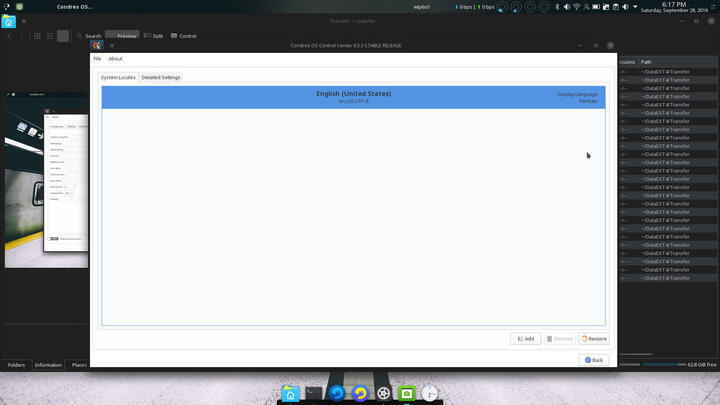Click the battery tray icon
This screenshot has width=720, height=405.
pos(596,7)
